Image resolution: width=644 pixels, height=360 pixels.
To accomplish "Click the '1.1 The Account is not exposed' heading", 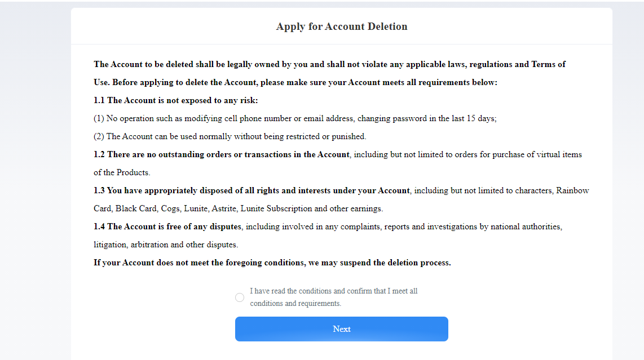I will 176,101.
